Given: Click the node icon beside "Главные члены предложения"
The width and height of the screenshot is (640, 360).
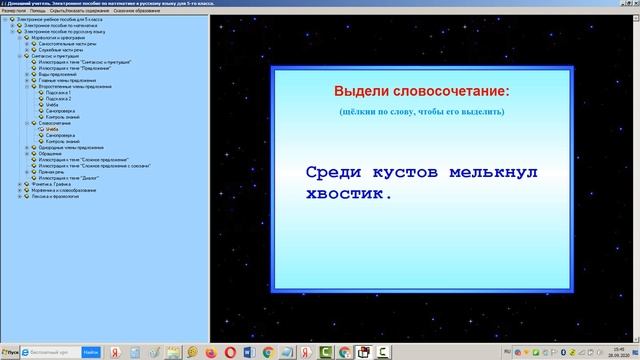Looking at the screenshot, I should (34, 80).
